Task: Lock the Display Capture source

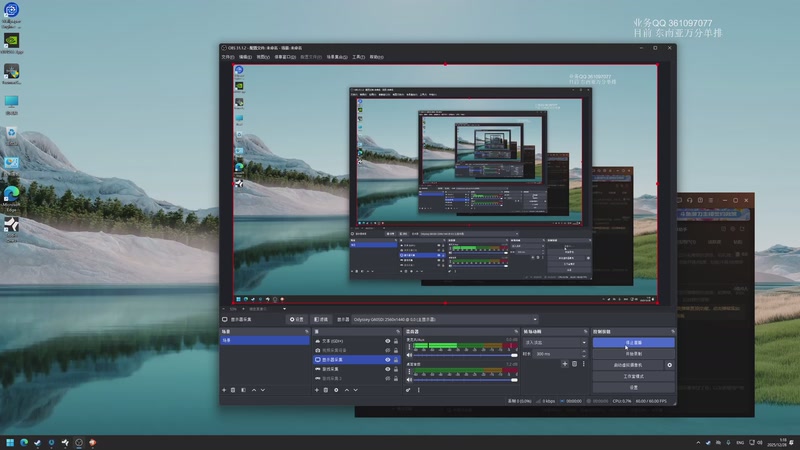Action: tap(396, 360)
